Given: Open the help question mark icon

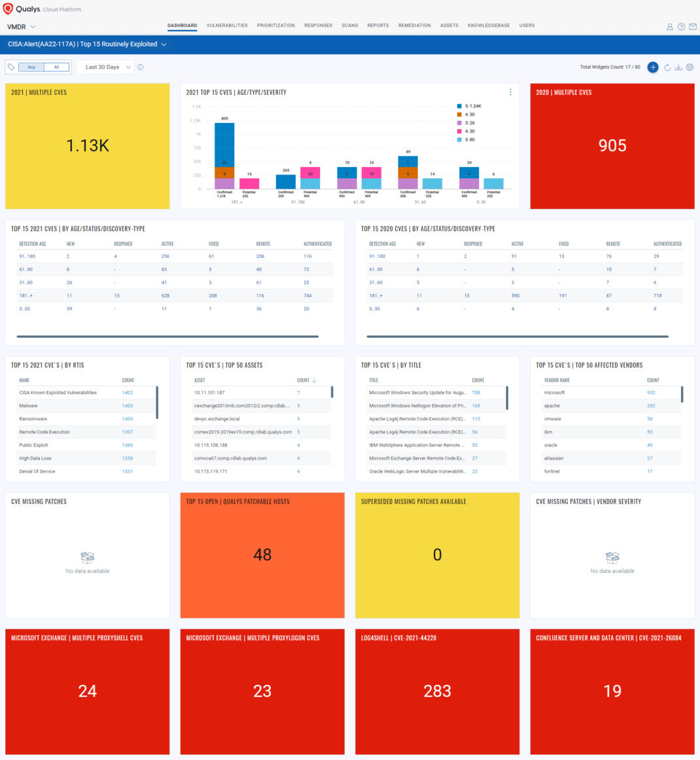Looking at the screenshot, I should pos(681,27).
